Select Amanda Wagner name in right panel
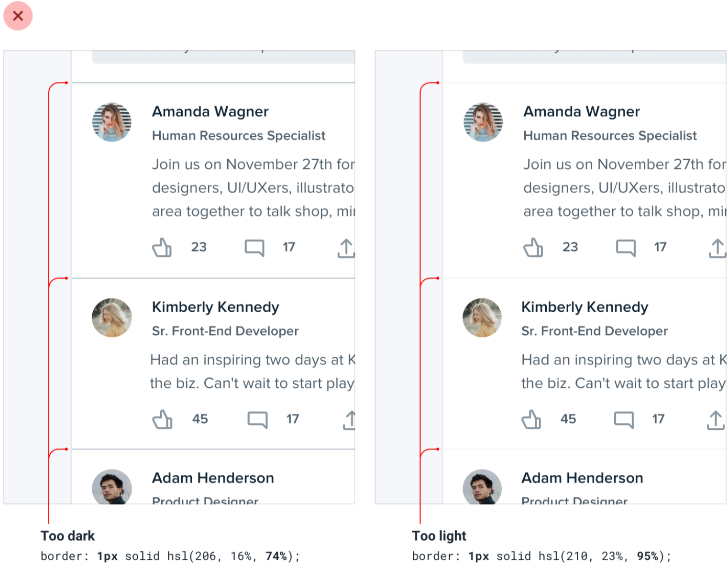The image size is (728, 568). click(x=581, y=111)
